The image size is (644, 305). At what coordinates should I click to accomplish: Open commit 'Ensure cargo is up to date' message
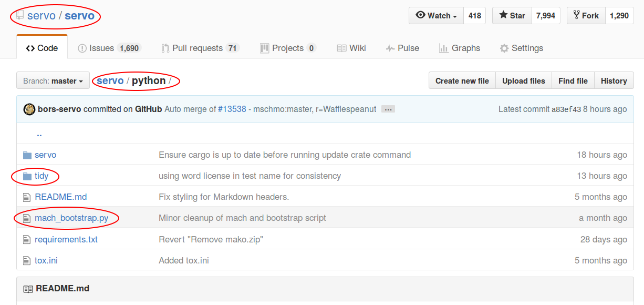285,155
